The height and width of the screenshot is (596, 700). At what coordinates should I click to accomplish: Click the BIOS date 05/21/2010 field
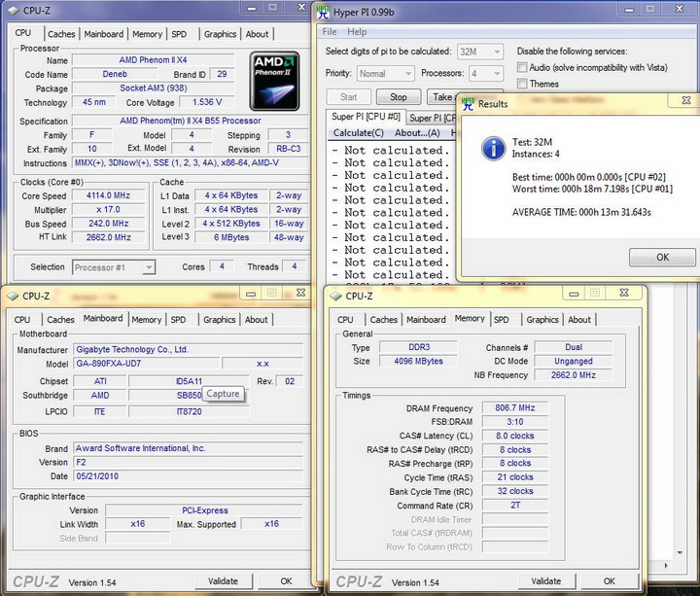188,476
